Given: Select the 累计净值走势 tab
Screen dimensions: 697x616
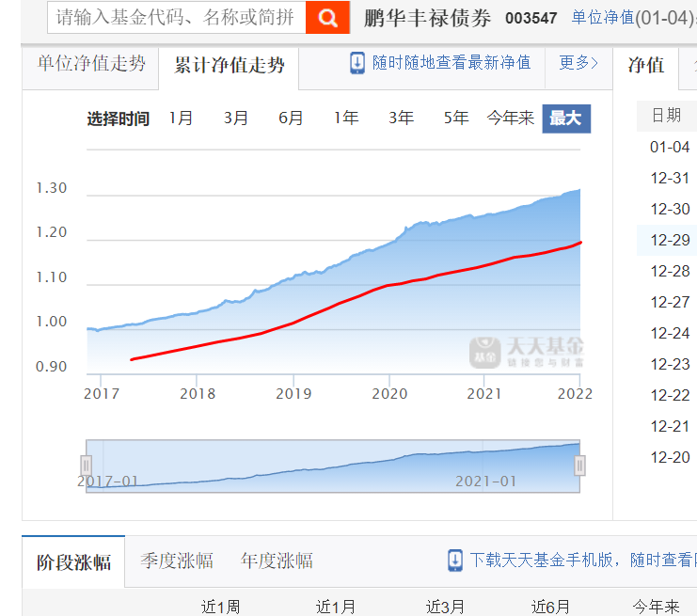Looking at the screenshot, I should point(229,67).
